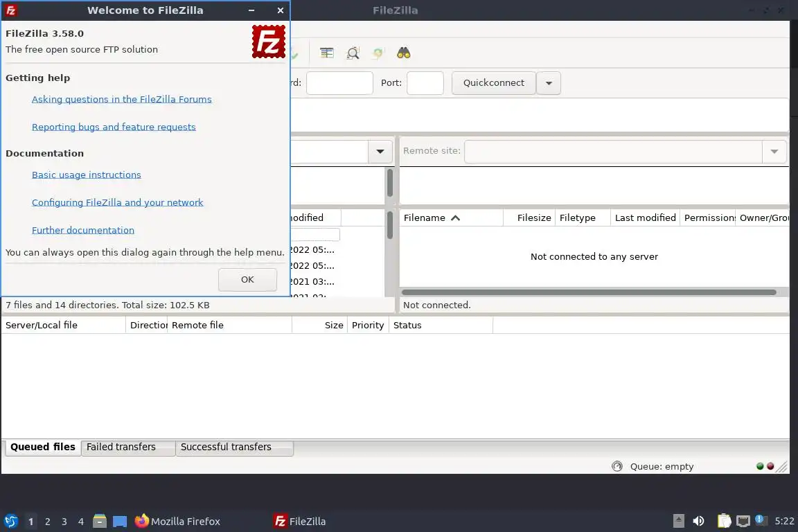Click FileZilla task button on taskbar
Screen dimensions: 798x532
[300, 522]
